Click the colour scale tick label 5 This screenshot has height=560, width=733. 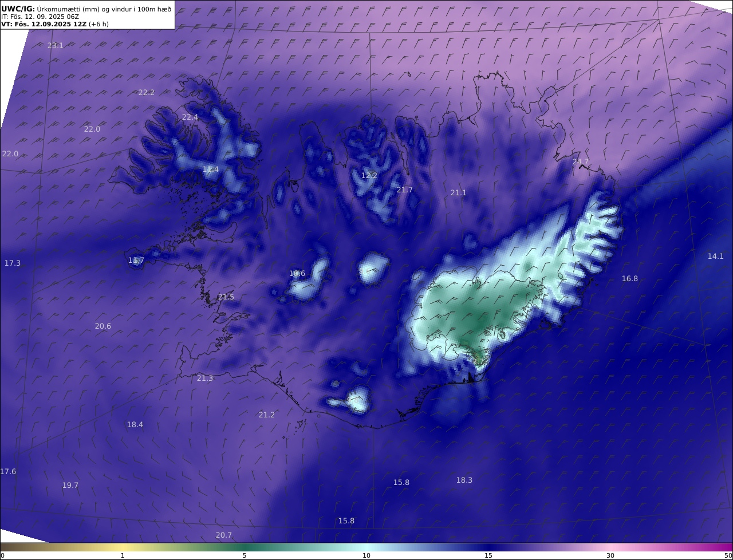pyautogui.click(x=245, y=555)
